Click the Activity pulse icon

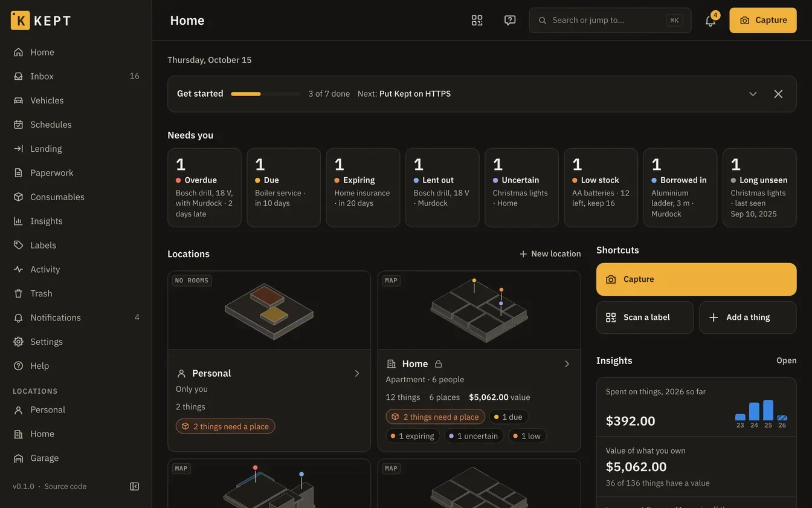click(19, 270)
